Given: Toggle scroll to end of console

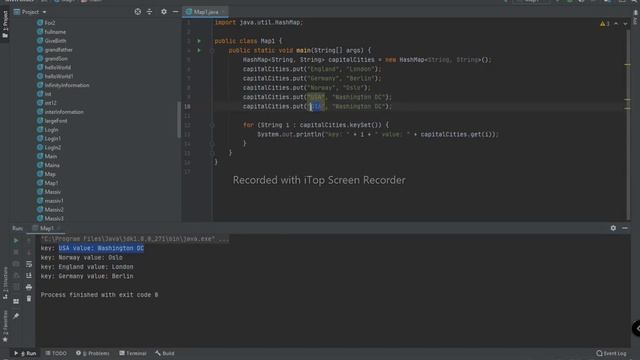Looking at the screenshot, I should [29, 276].
